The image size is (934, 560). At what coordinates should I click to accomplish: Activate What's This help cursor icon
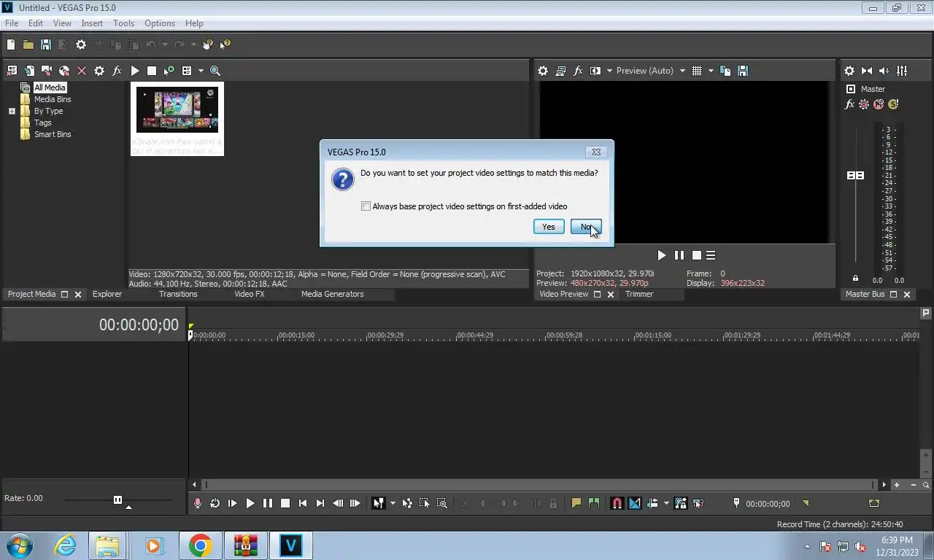225,44
